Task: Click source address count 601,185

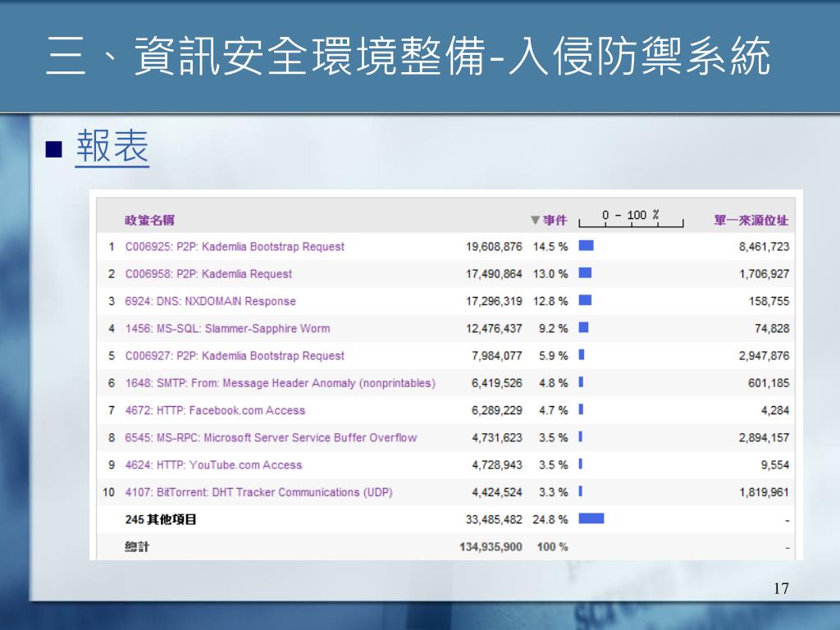Action: (769, 383)
